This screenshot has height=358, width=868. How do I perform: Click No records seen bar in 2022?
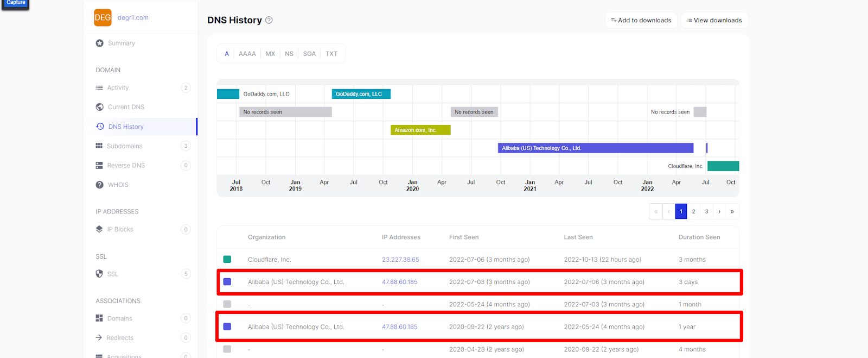tap(700, 112)
